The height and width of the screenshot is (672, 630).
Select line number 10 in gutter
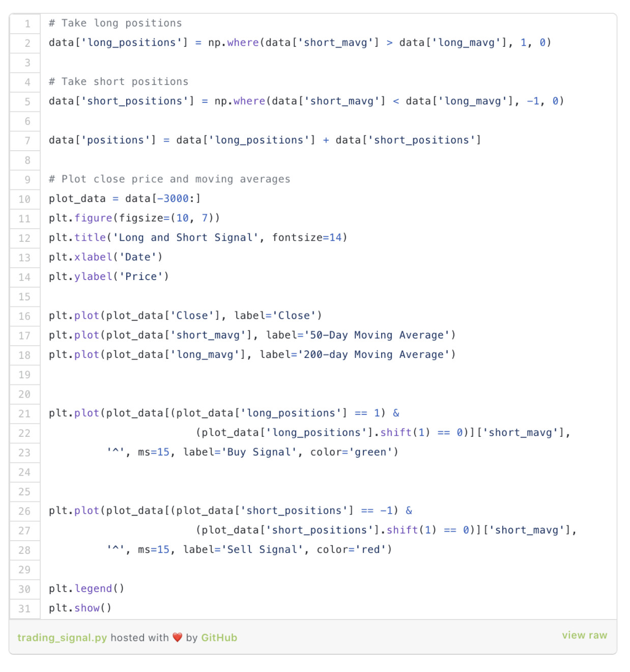tap(24, 199)
